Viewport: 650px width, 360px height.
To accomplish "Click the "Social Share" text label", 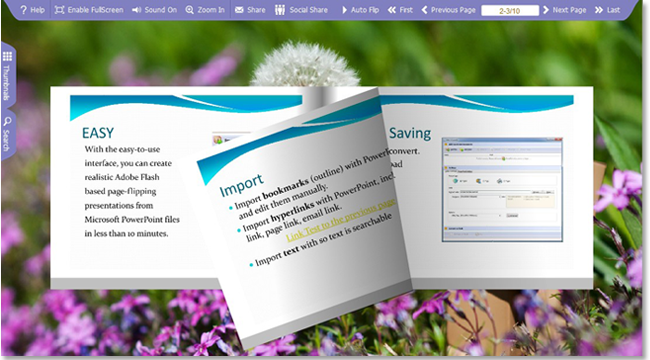I will coord(308,10).
